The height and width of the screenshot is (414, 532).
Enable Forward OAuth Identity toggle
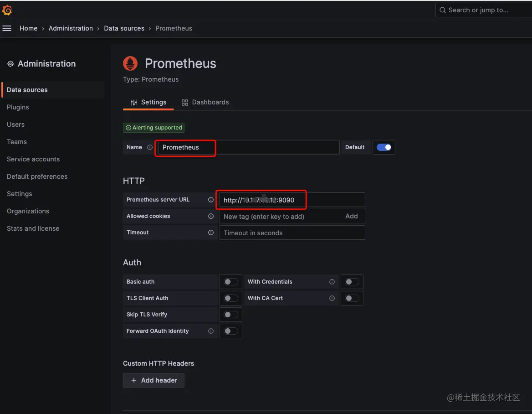pyautogui.click(x=231, y=331)
